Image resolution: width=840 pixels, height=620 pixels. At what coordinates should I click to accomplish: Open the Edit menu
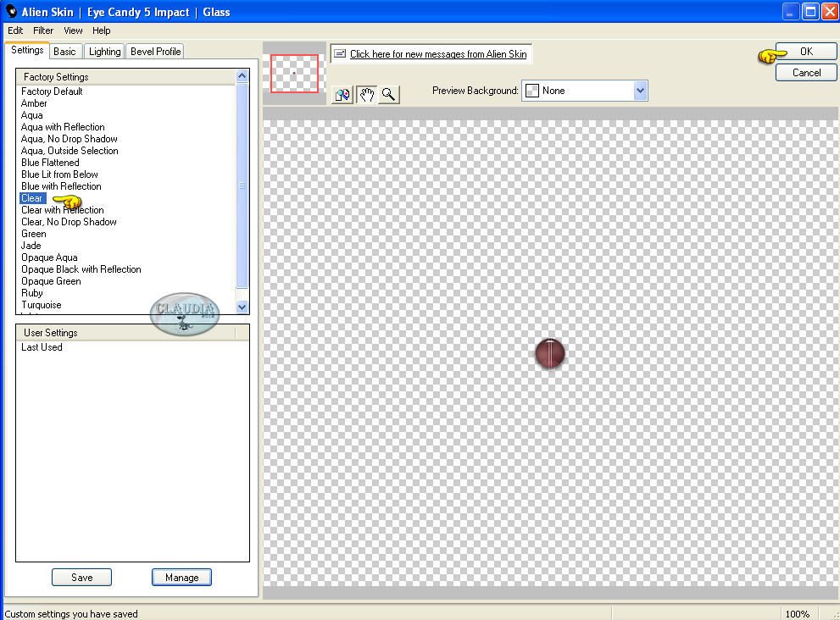click(x=15, y=30)
